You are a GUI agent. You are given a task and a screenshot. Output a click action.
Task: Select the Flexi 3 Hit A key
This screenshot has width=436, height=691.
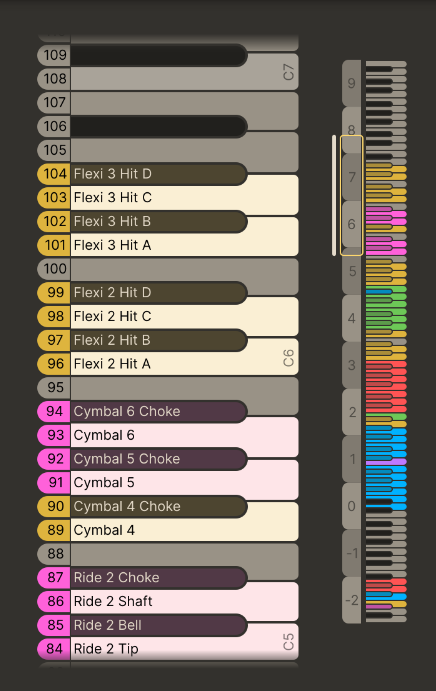184,245
